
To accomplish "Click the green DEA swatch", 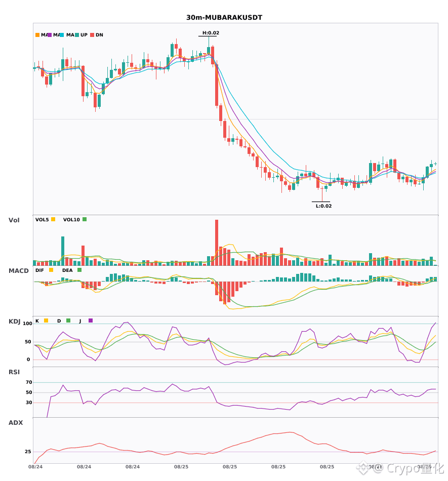I will click(79, 270).
